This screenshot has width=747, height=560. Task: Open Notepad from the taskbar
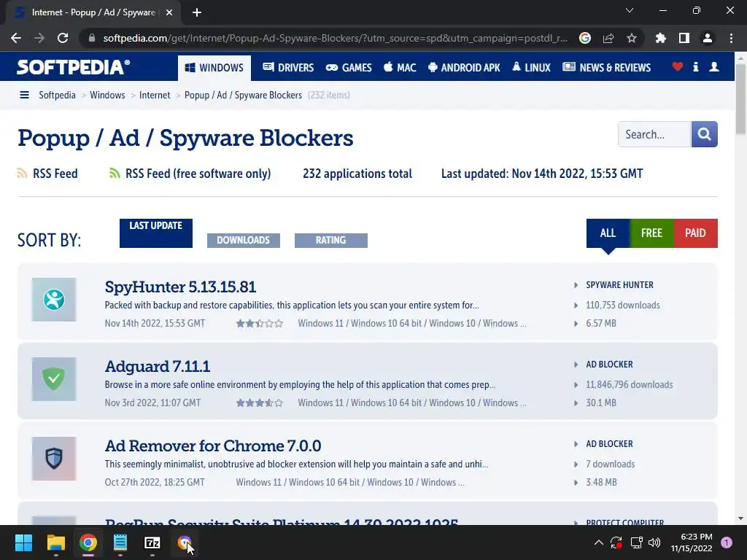tap(120, 542)
